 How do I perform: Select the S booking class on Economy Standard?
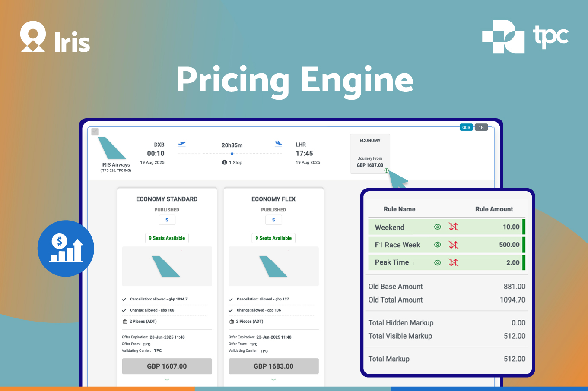tap(167, 220)
